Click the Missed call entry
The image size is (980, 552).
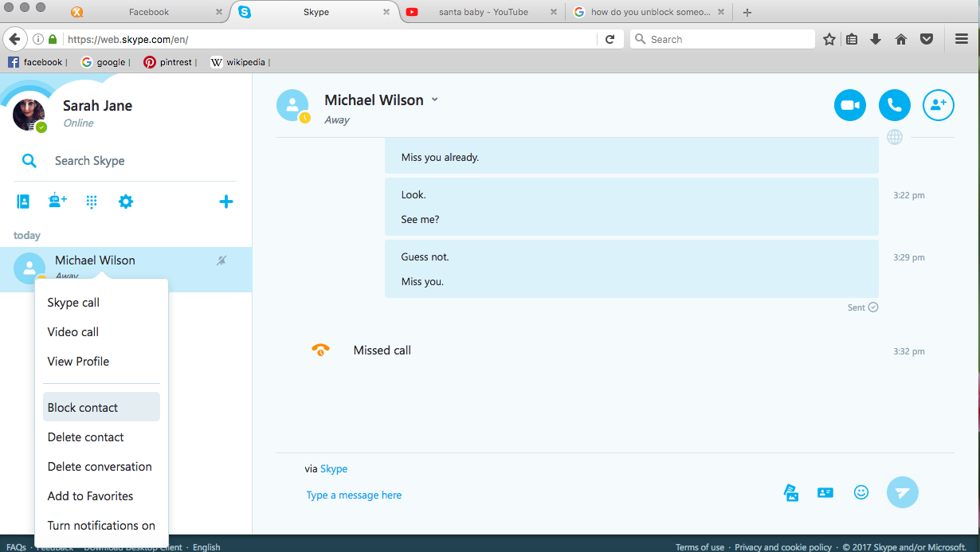[382, 350]
